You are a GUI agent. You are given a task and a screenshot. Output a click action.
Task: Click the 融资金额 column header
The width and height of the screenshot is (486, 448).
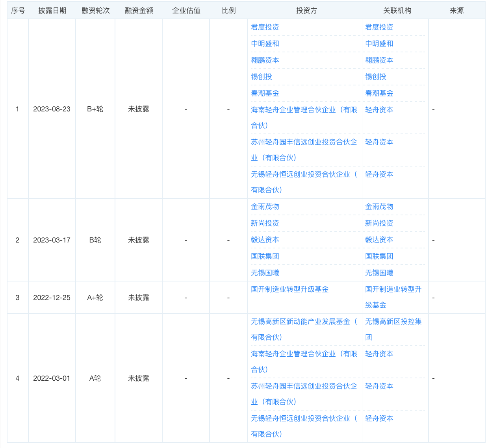point(139,11)
